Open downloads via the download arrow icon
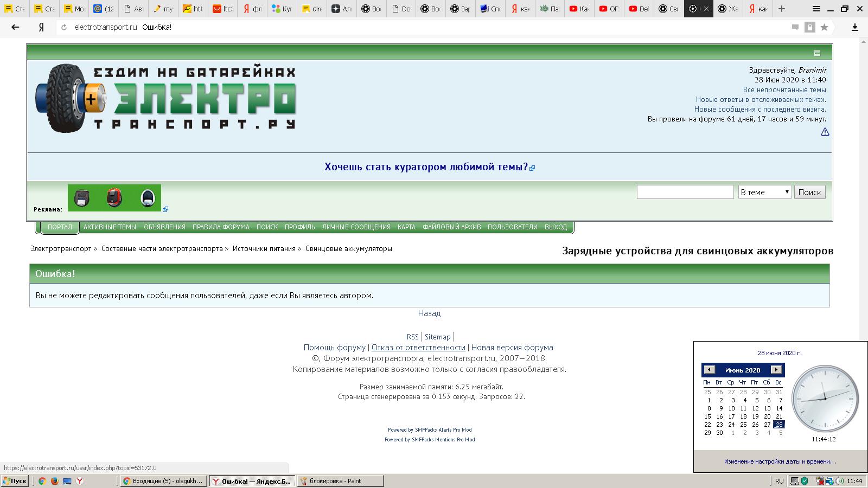 [x=855, y=27]
